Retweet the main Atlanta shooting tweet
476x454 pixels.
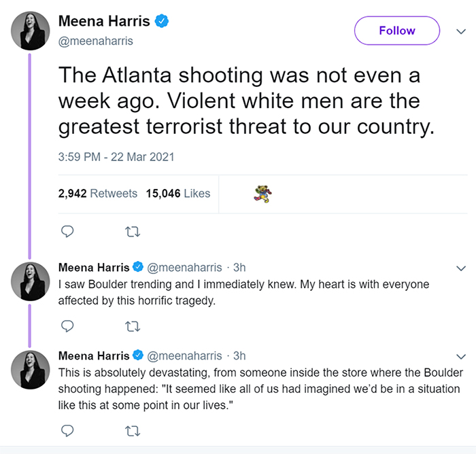tap(132, 232)
